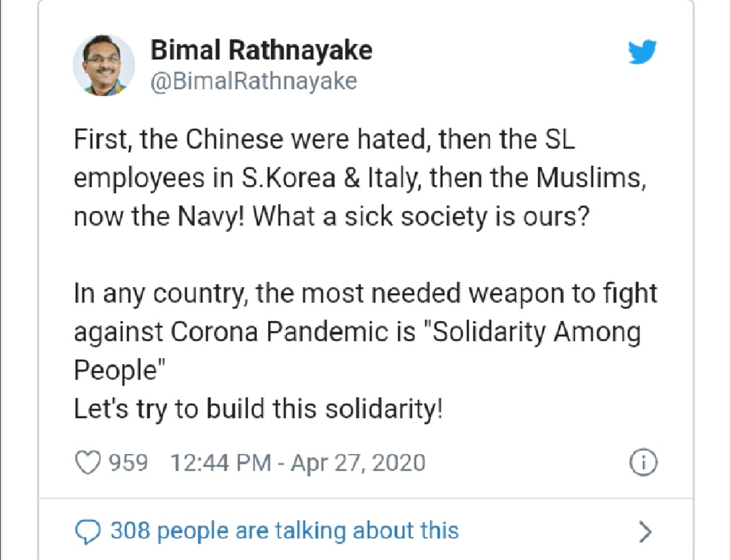Open the @BimalRathnayake handle link
The image size is (730, 560).
click(x=253, y=81)
